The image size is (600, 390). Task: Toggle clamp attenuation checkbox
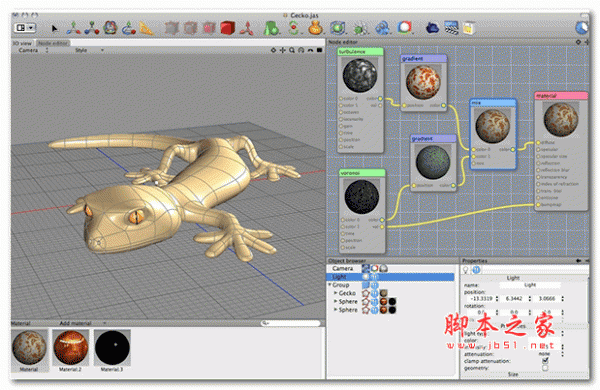[545, 361]
